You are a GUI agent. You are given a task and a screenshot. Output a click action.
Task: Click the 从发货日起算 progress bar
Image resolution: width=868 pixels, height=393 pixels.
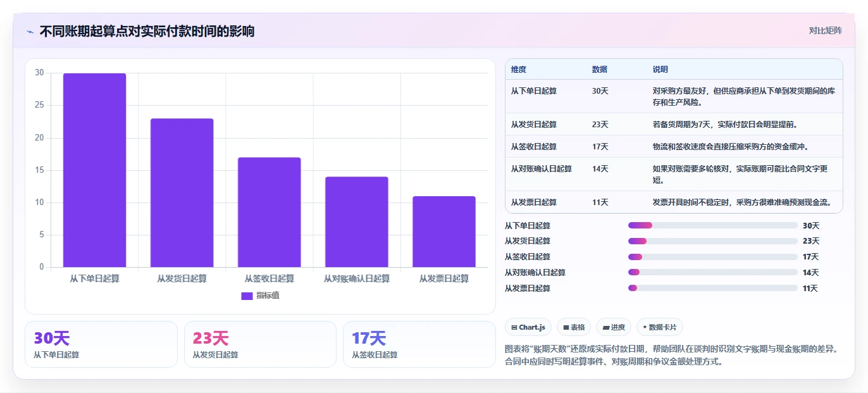click(x=713, y=241)
